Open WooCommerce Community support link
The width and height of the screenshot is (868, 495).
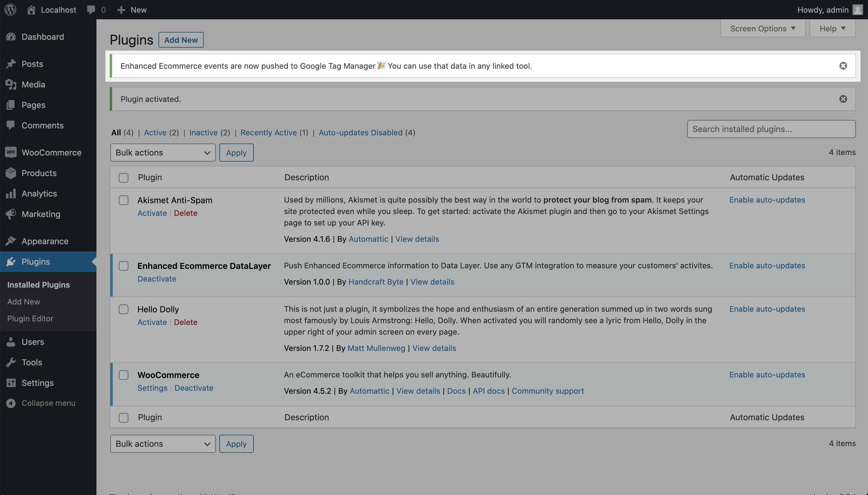coord(548,391)
